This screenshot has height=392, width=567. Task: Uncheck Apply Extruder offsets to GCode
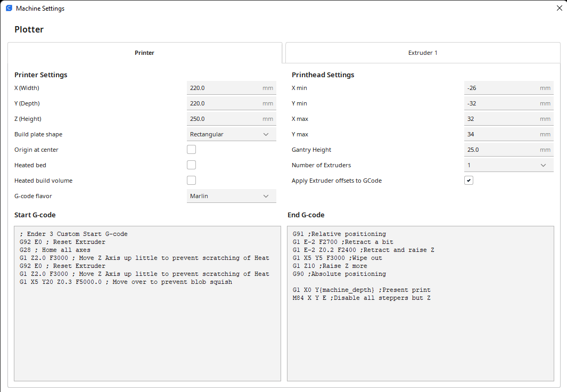(469, 181)
